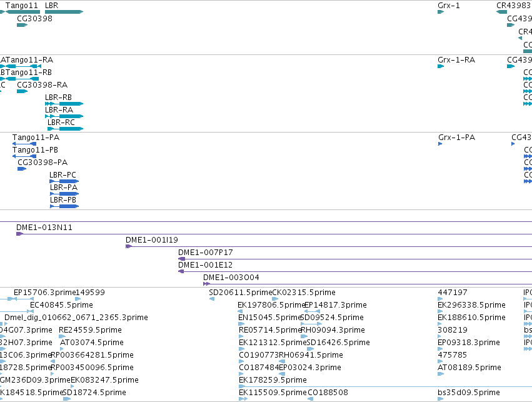Select Dmel_dig_010662_0671_2365.3prime feature
Image resolution: width=532 pixels, height=402 pixels.
coord(6,324)
